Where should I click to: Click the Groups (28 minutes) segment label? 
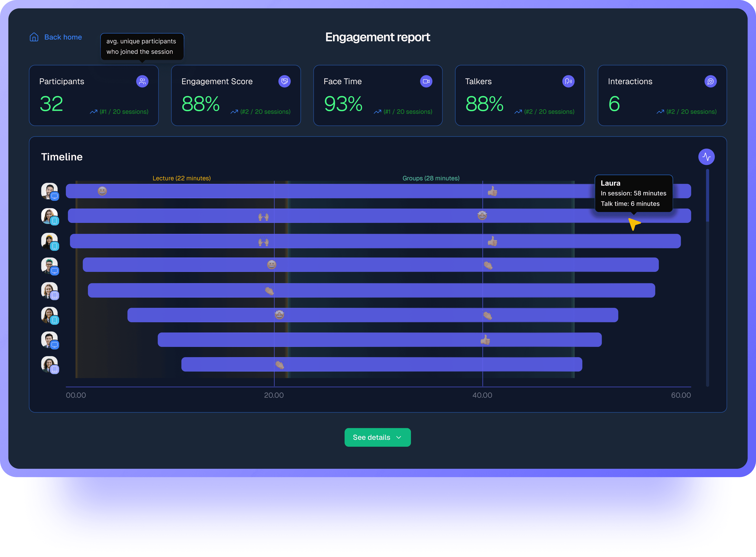point(431,178)
